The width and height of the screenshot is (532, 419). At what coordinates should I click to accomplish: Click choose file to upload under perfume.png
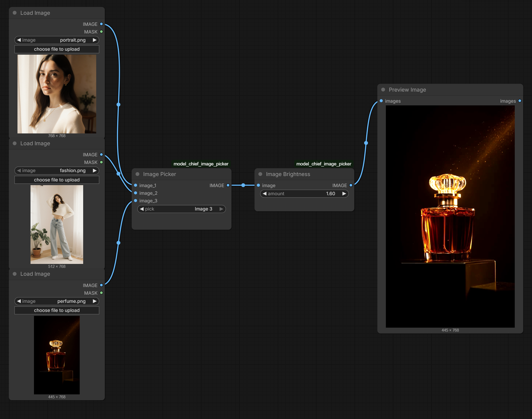click(x=57, y=310)
